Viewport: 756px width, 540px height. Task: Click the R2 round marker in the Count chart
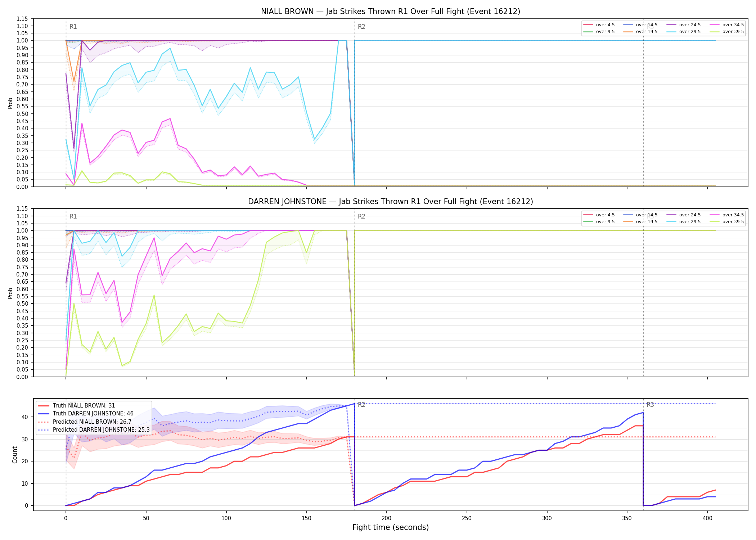pyautogui.click(x=361, y=405)
